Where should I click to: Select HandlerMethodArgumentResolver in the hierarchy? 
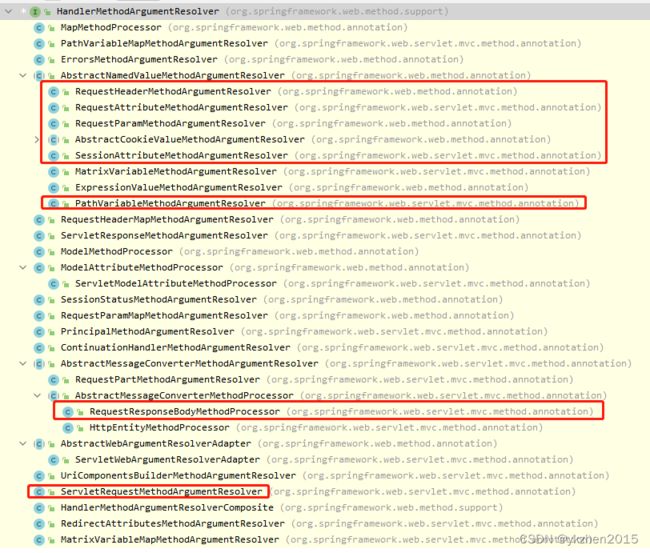[x=138, y=12]
